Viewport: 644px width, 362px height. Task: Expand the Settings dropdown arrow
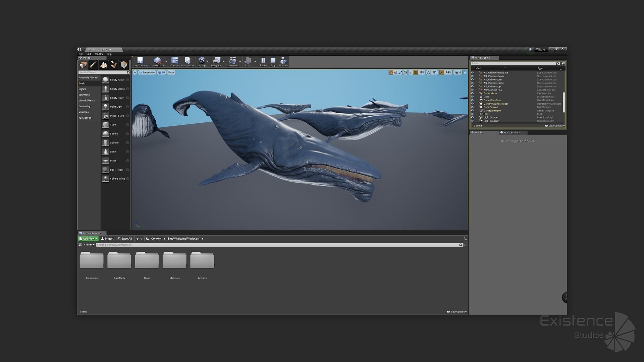coord(207,62)
